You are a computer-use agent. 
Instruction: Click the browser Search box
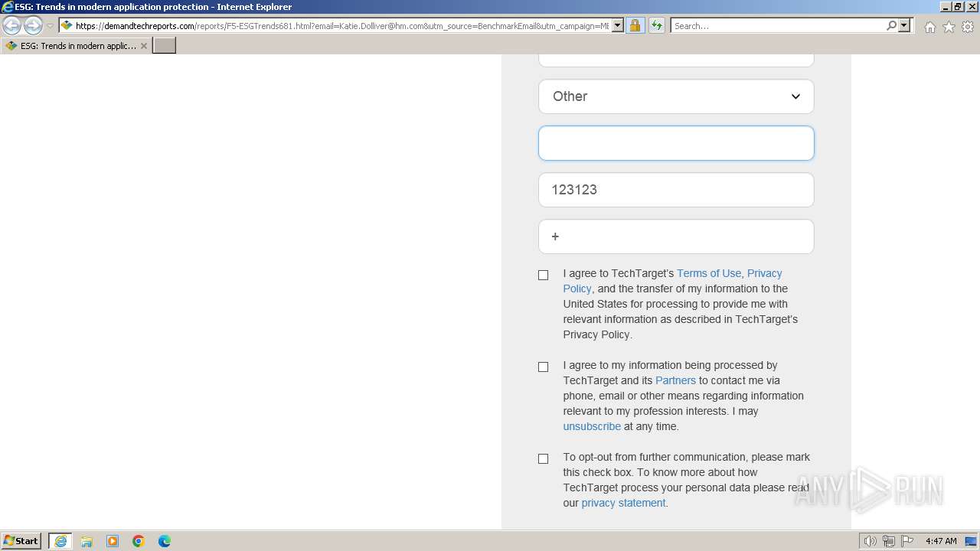pos(778,26)
